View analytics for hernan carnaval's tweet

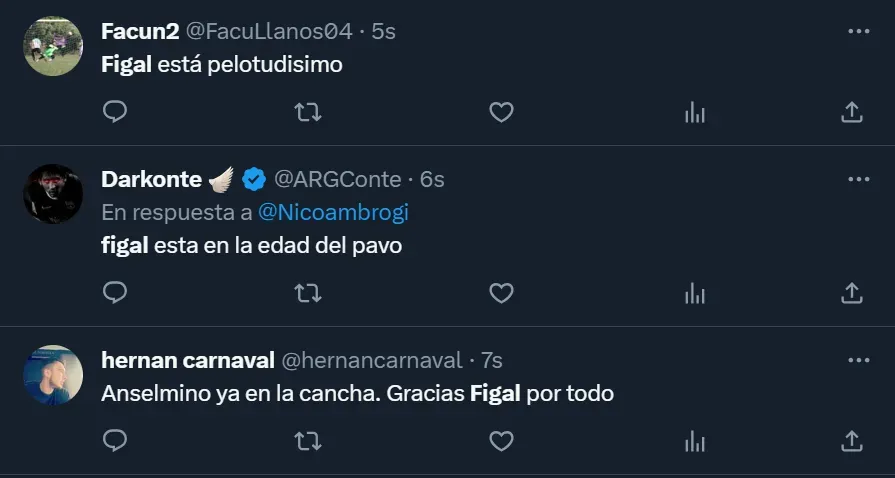(x=695, y=440)
